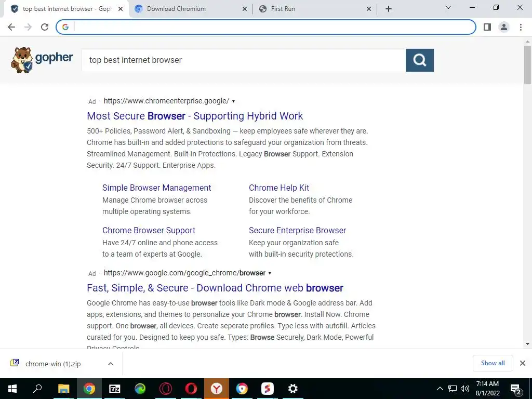
Task: Click the Gopher search text field
Action: point(243,60)
